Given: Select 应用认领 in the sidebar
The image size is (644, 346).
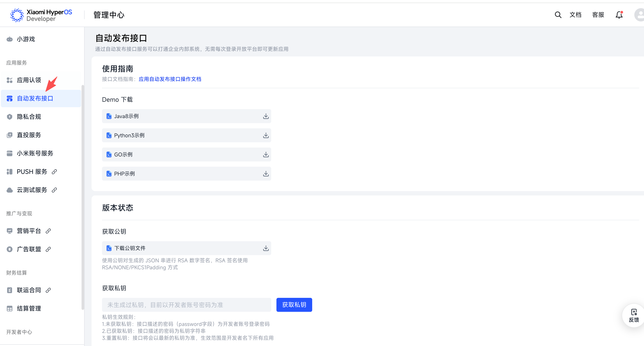Looking at the screenshot, I should tap(29, 80).
